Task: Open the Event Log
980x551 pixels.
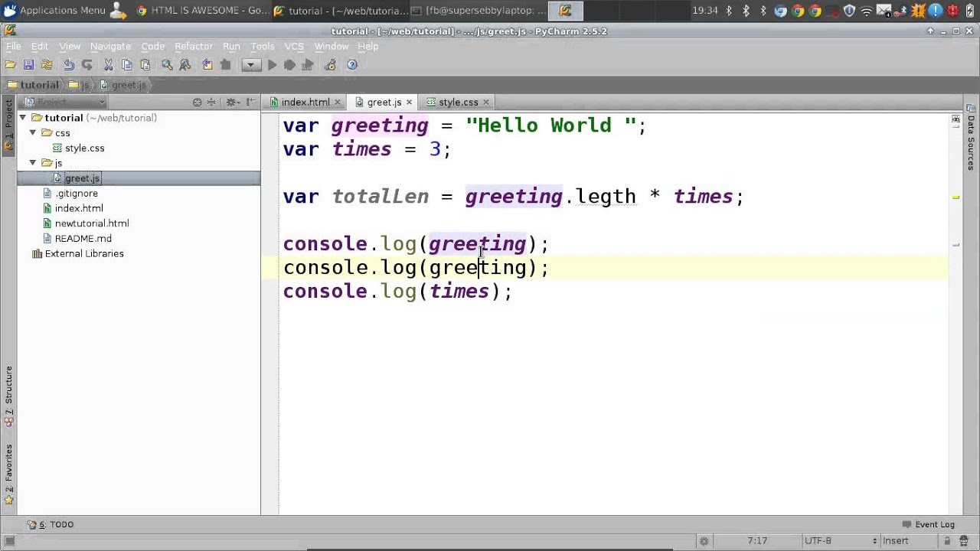Action: (x=928, y=524)
